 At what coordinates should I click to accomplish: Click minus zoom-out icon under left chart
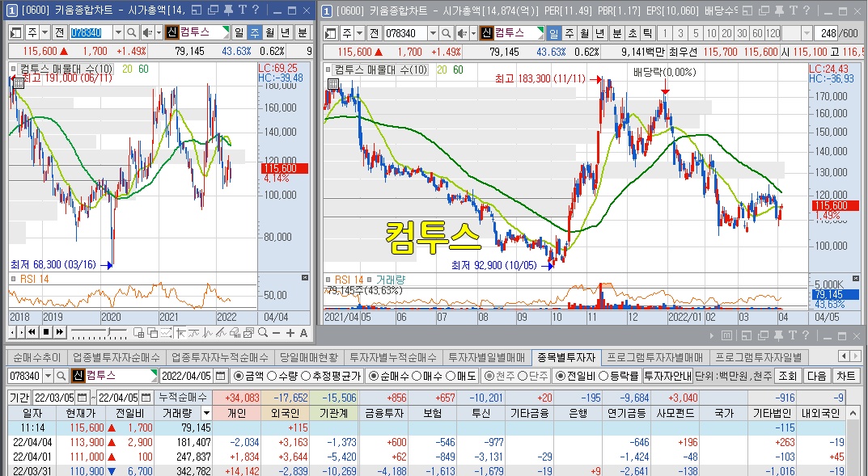coord(276,333)
